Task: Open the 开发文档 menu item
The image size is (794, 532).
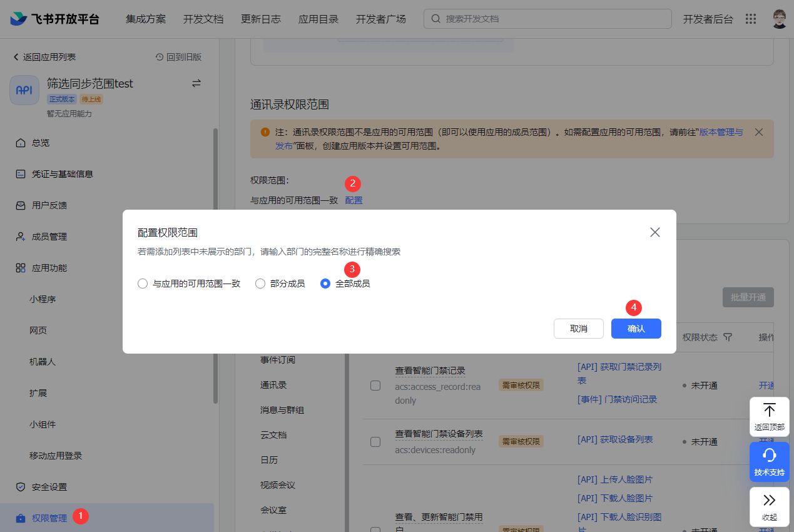Action: pos(203,19)
